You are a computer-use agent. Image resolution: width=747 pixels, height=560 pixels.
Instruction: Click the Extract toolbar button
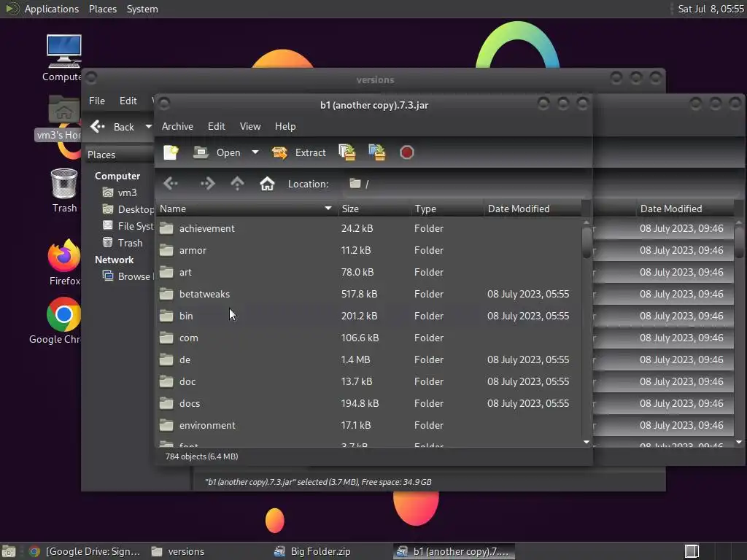pos(298,152)
